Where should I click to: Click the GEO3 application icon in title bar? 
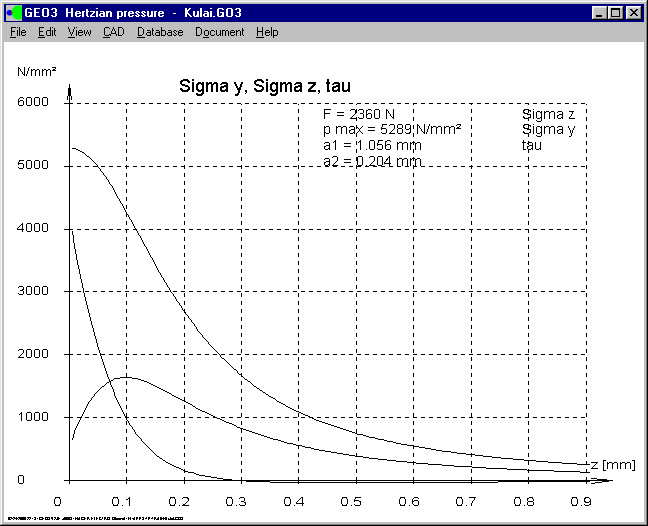13,12
